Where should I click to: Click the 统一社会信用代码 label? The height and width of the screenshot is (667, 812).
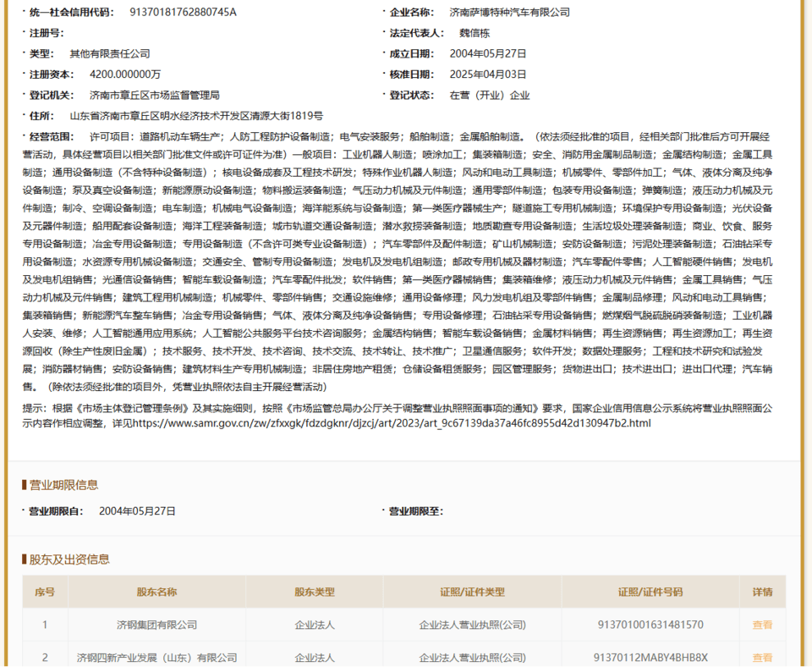click(71, 13)
